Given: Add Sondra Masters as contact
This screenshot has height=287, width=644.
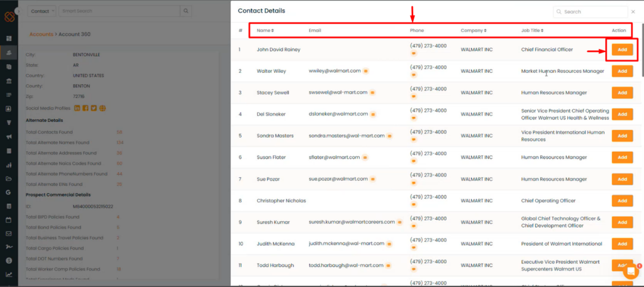Looking at the screenshot, I should [622, 136].
